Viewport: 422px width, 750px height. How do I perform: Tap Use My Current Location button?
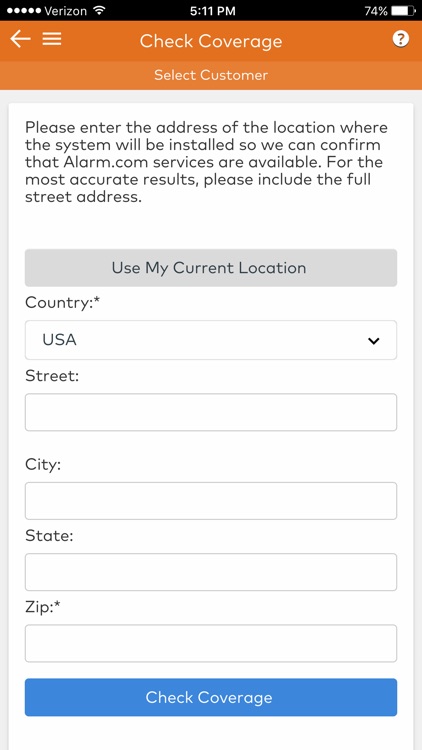(211, 268)
